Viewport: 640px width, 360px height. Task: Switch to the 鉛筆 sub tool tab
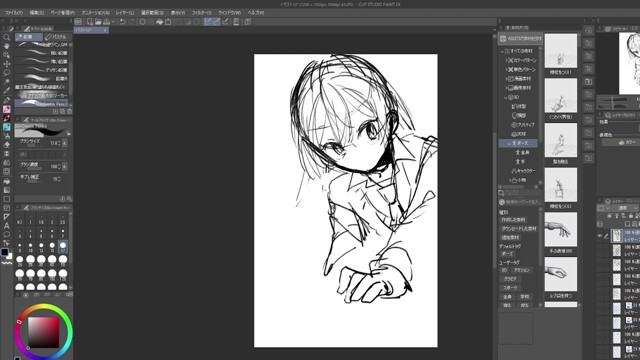tap(29, 37)
